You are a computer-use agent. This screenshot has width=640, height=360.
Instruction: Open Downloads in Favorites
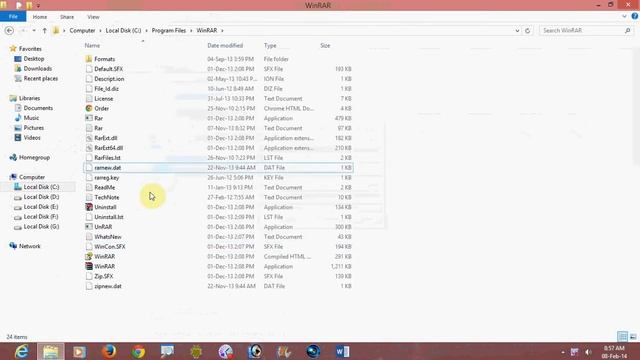click(37, 69)
